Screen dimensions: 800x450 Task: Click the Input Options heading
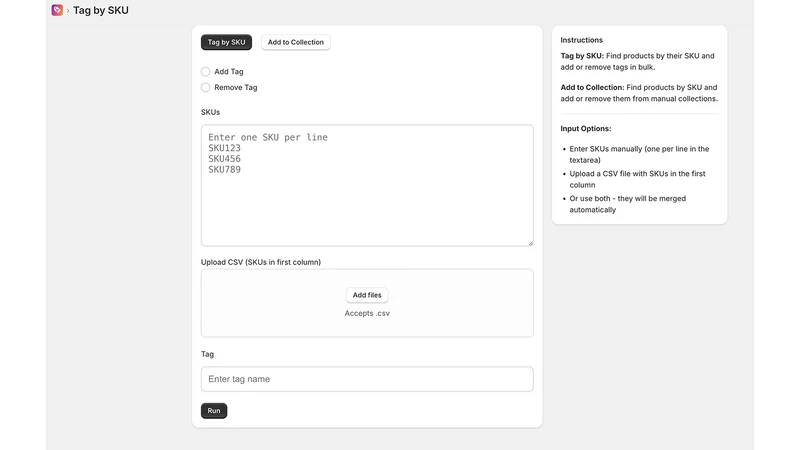(586, 129)
